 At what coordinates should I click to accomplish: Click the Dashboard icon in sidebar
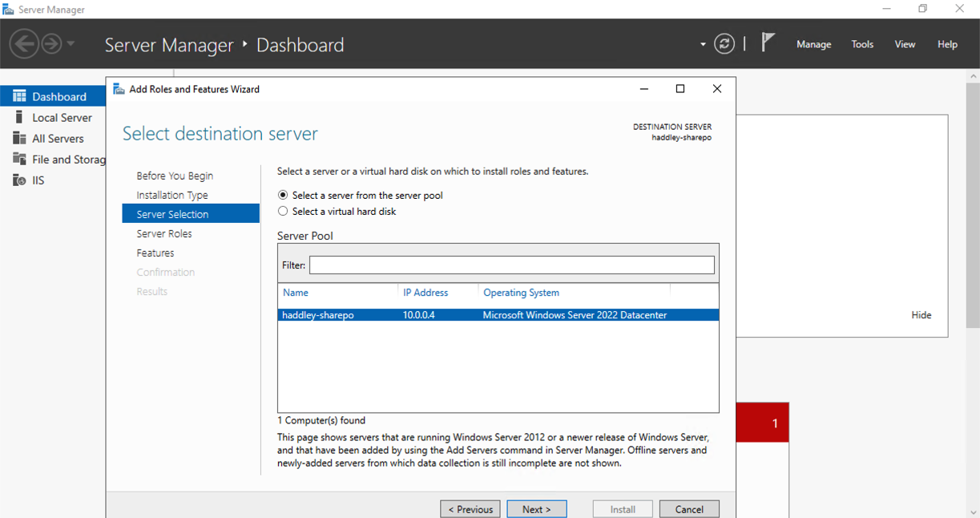(19, 96)
